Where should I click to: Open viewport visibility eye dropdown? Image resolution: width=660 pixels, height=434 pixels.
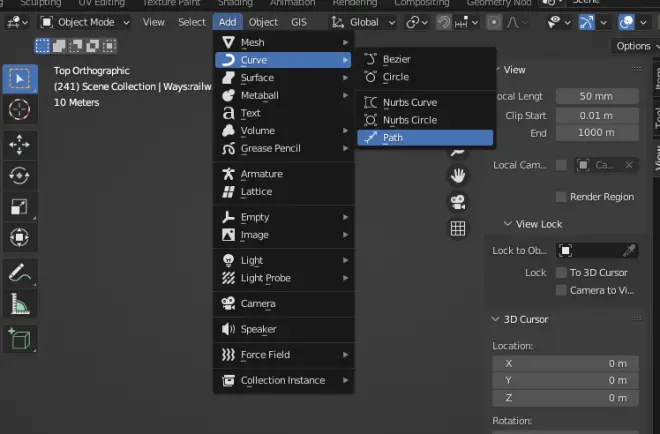(559, 22)
